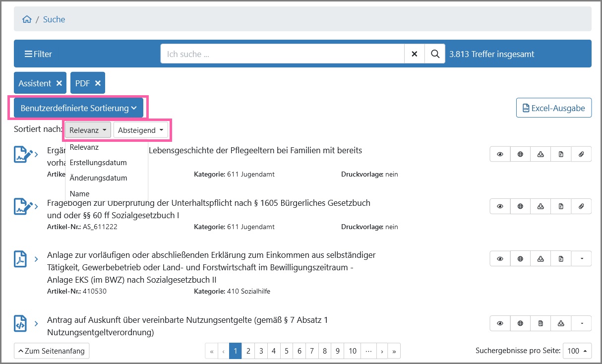Open PDF file icon for Fragebogen Unterhaltspflicht

click(x=561, y=206)
